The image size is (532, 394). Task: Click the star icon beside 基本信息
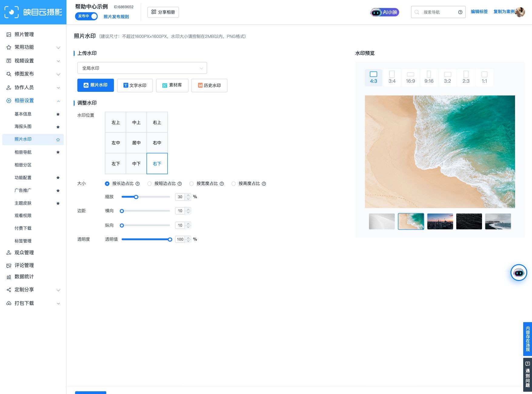[x=58, y=114]
